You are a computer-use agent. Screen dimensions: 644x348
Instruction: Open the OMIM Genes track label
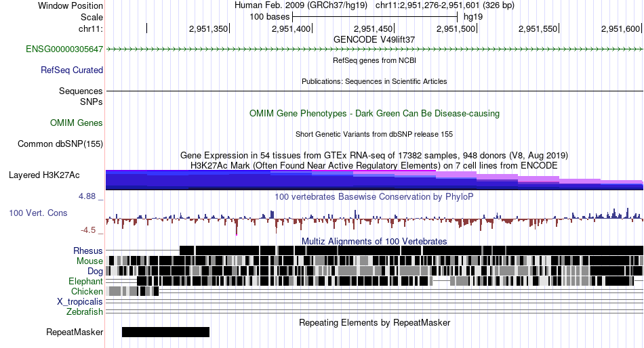pyautogui.click(x=77, y=123)
